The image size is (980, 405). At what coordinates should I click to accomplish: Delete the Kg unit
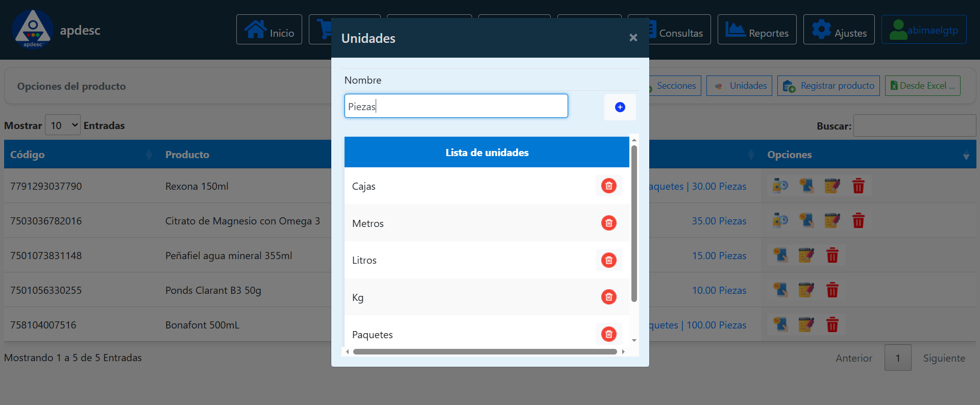(x=608, y=297)
